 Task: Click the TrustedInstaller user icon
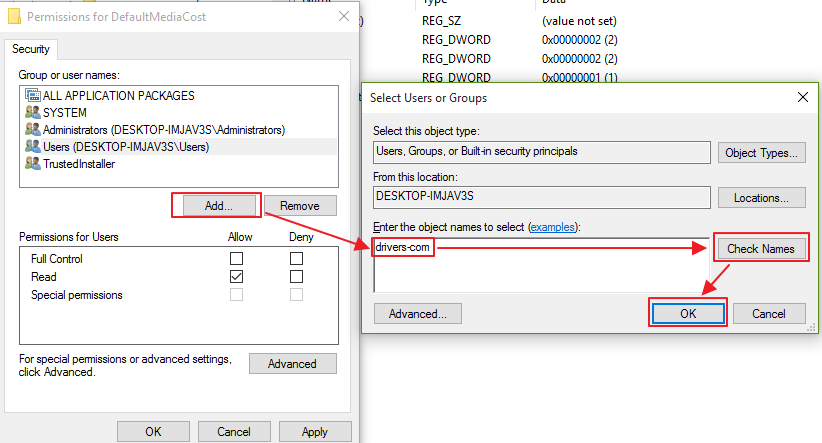[33, 164]
